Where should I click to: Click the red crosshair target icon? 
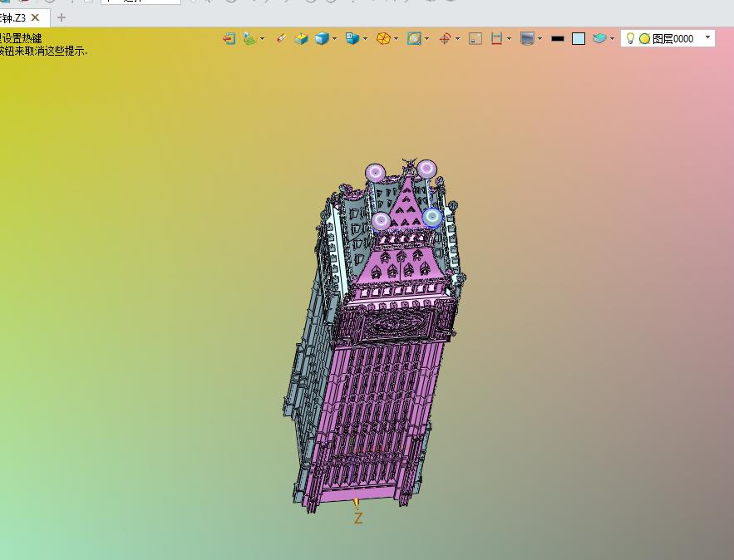[x=445, y=38]
